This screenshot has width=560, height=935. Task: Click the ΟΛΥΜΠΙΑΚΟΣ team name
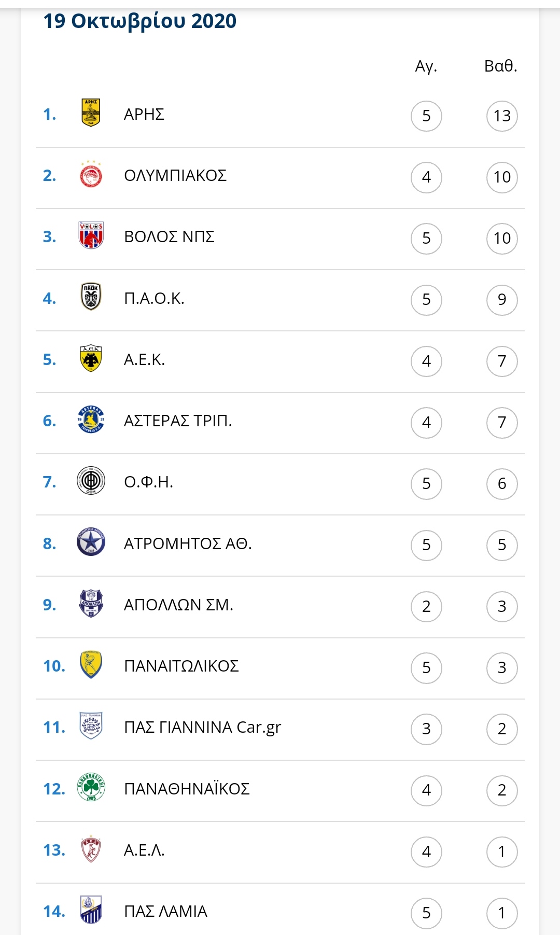point(175,175)
